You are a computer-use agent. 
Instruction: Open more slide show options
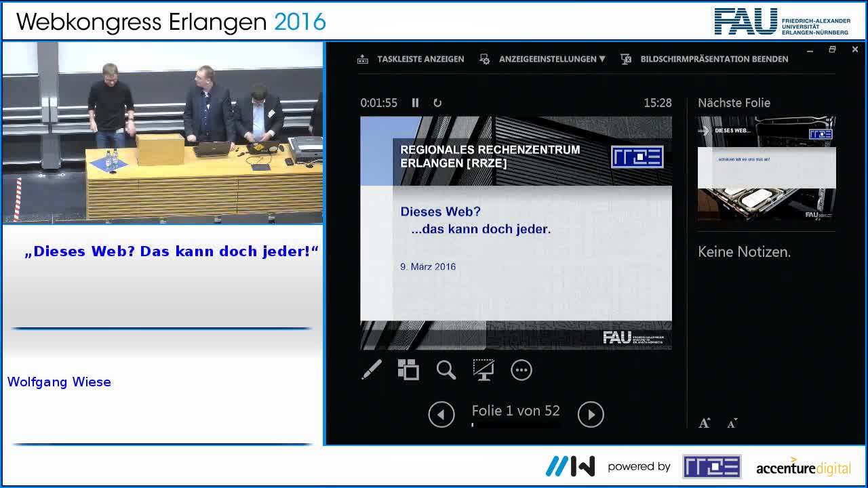pyautogui.click(x=521, y=370)
